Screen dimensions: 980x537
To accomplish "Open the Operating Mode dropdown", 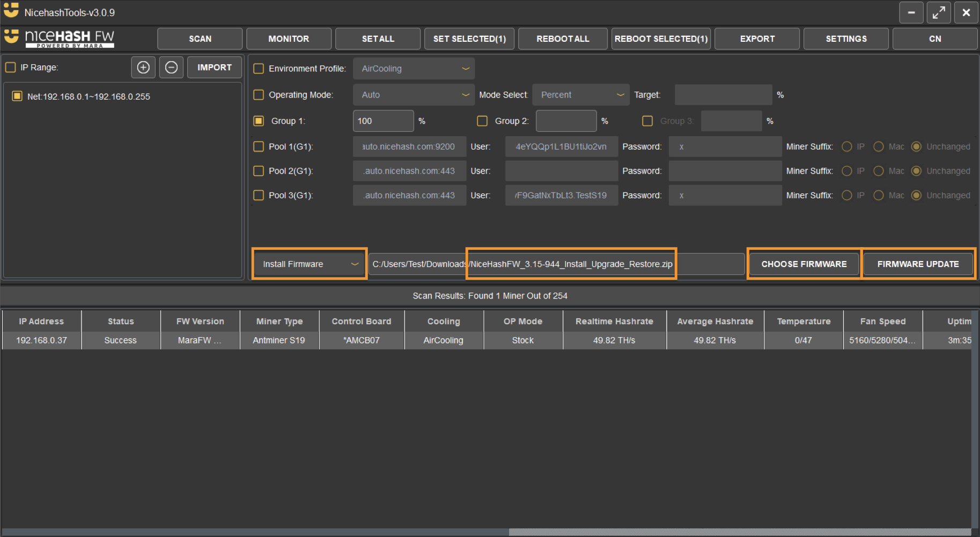I will (414, 94).
